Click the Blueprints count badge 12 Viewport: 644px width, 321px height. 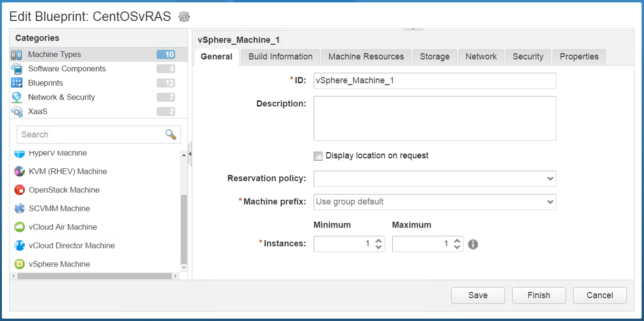click(166, 83)
